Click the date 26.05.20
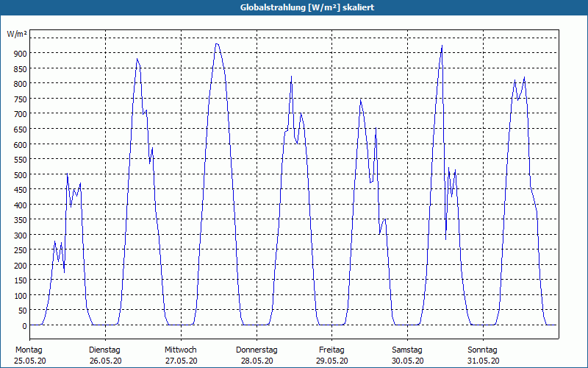Image resolution: width=588 pixels, height=368 pixels. pos(105,361)
